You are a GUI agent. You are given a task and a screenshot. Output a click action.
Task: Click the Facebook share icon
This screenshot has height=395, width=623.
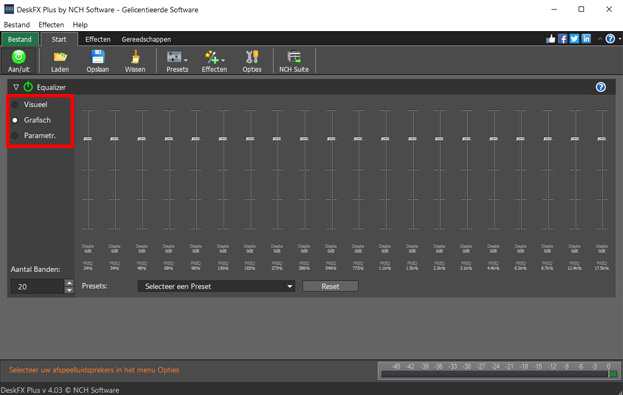tap(563, 39)
